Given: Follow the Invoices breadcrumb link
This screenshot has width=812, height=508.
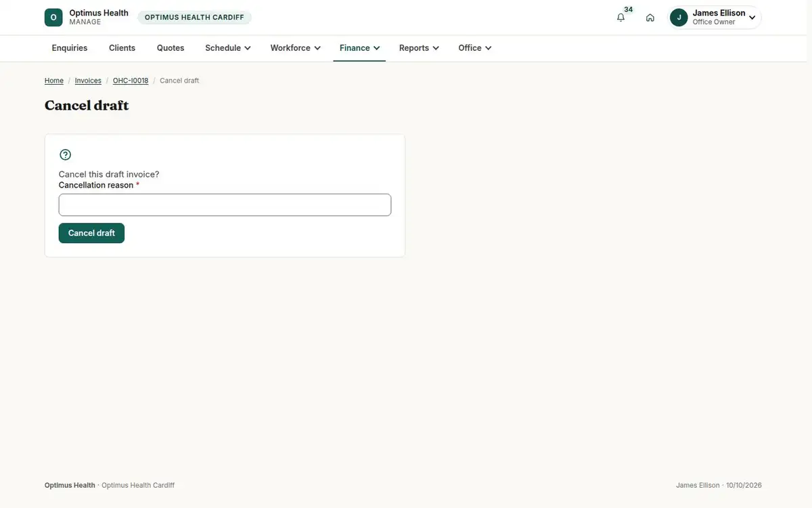Looking at the screenshot, I should tap(88, 81).
